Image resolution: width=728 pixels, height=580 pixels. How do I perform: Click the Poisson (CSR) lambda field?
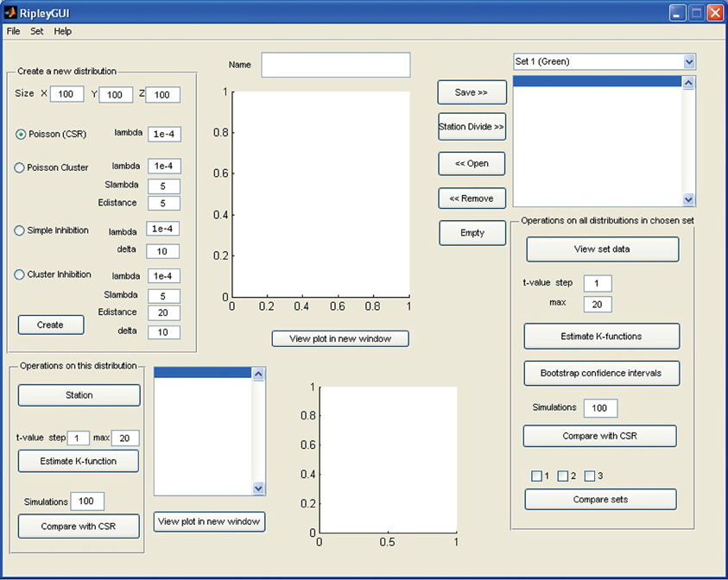click(164, 135)
